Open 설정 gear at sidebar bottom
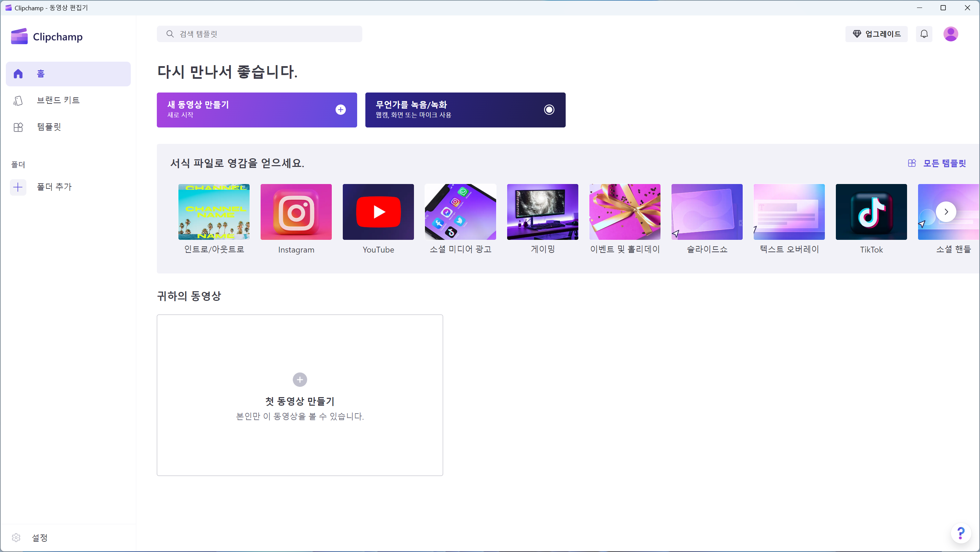The image size is (980, 552). point(16,537)
